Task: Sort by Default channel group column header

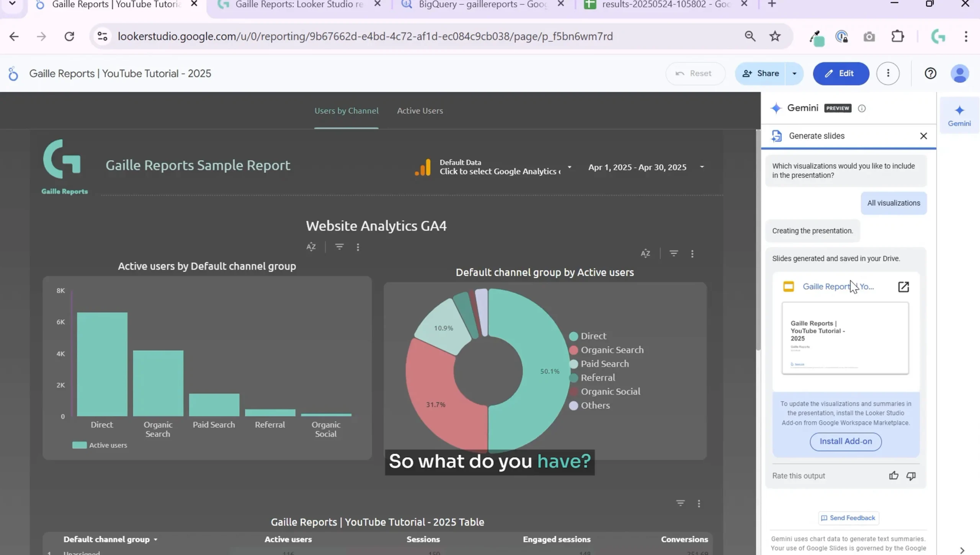Action: tap(110, 539)
